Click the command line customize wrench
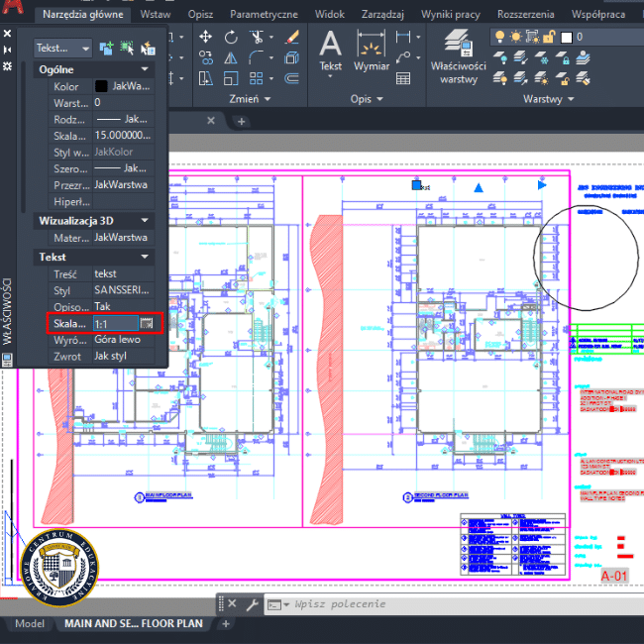The height and width of the screenshot is (644, 644). 252,604
